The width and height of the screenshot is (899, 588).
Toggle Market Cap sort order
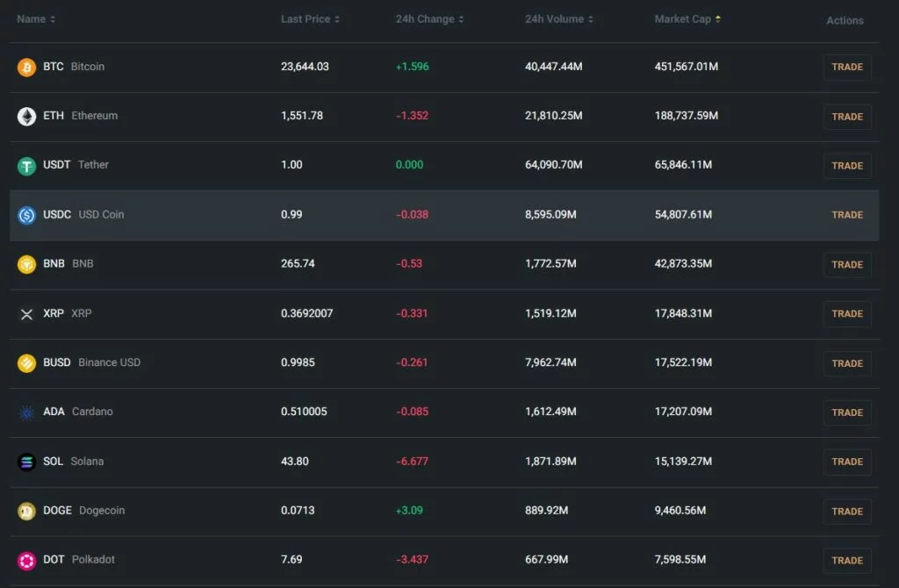[687, 19]
